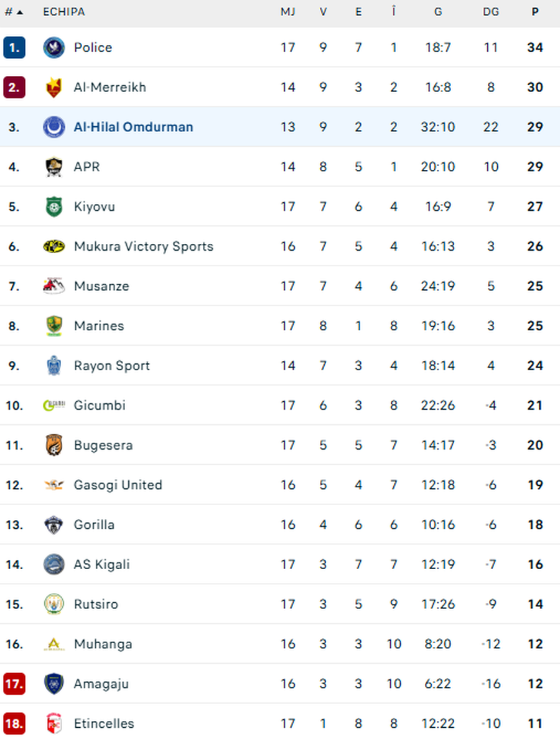Open the Gasogi United team page

118,485
